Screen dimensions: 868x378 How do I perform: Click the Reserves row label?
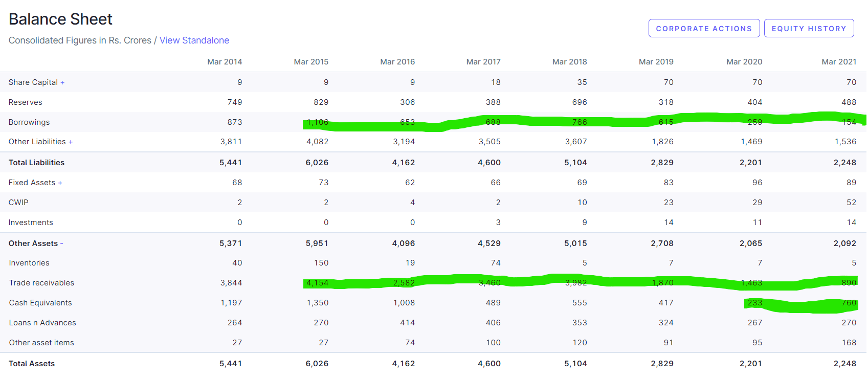click(x=26, y=102)
